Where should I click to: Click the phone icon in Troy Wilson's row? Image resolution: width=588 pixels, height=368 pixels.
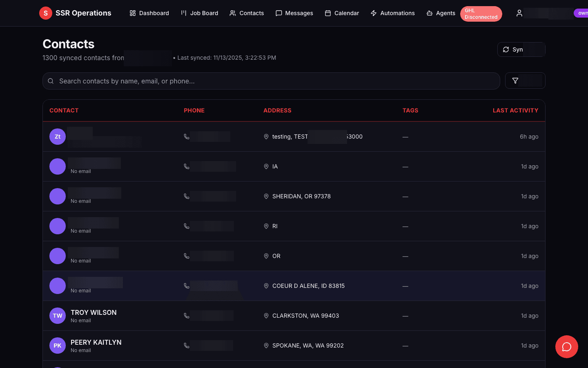(x=187, y=315)
